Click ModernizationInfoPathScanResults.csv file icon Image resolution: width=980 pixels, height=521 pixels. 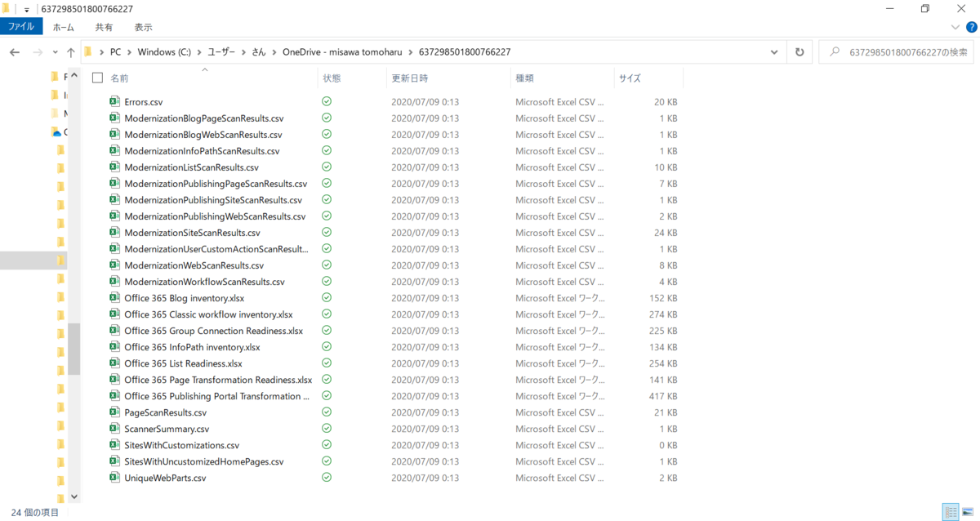[114, 151]
